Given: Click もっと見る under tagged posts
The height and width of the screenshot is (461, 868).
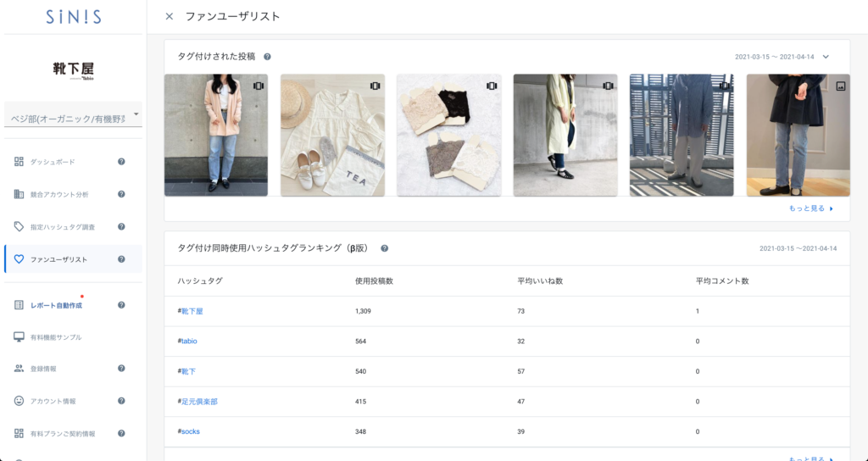Looking at the screenshot, I should point(811,208).
